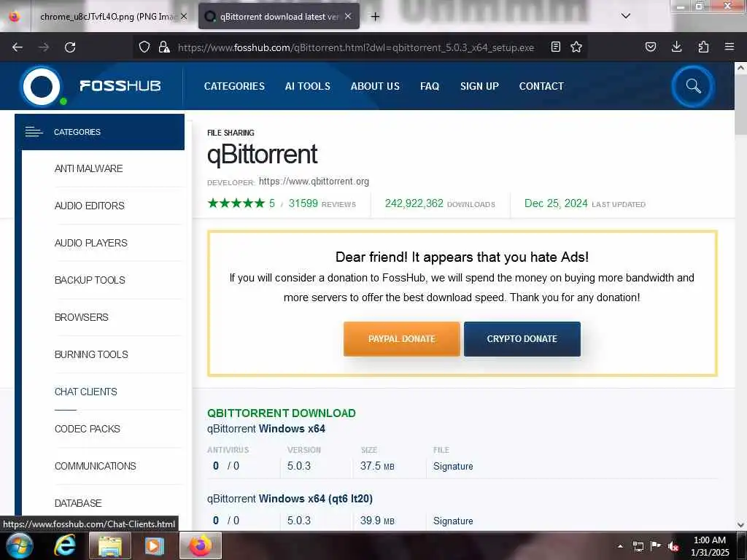747x560 pixels.
Task: Open the Action Center flag icon
Action: point(656,545)
